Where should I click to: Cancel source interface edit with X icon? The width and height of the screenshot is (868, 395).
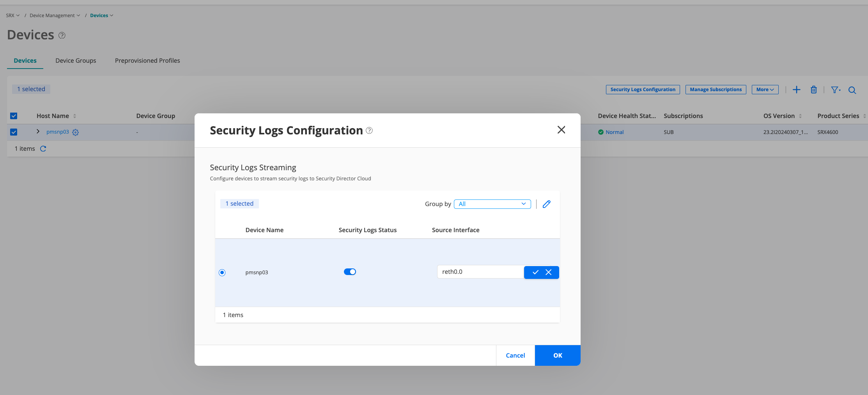[x=549, y=272]
